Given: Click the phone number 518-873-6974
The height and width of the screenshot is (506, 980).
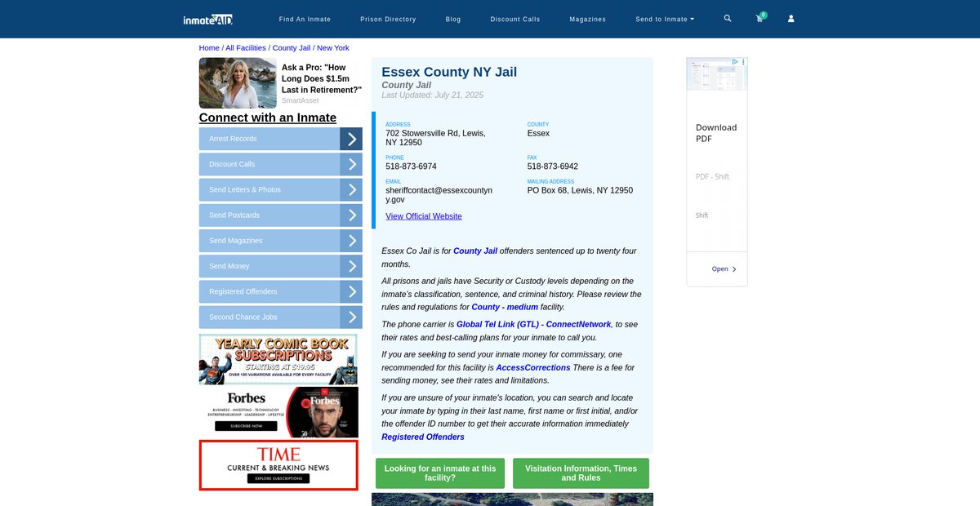Looking at the screenshot, I should (x=411, y=166).
